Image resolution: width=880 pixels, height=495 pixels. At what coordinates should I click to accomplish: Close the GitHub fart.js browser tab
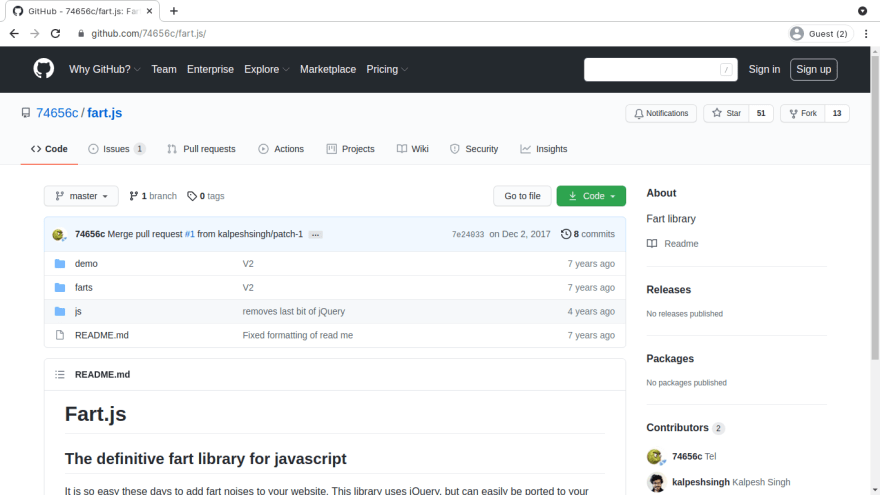(149, 11)
